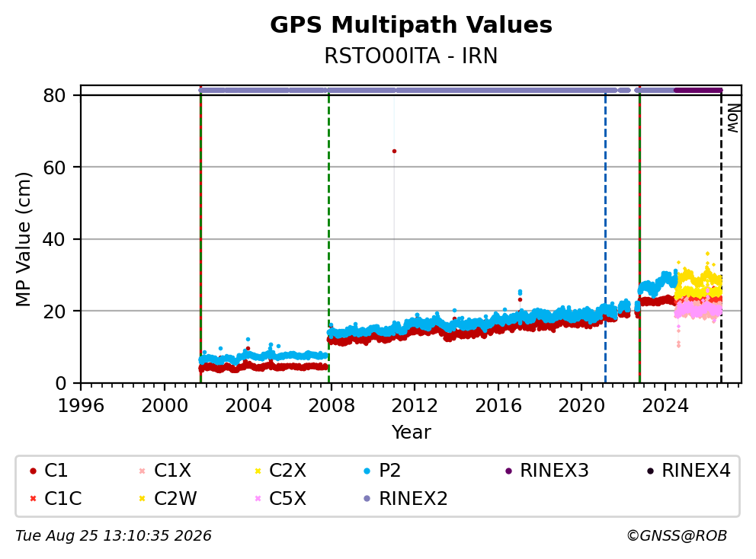
Task: Click the 2024 x-axis tick label
Action: [665, 406]
